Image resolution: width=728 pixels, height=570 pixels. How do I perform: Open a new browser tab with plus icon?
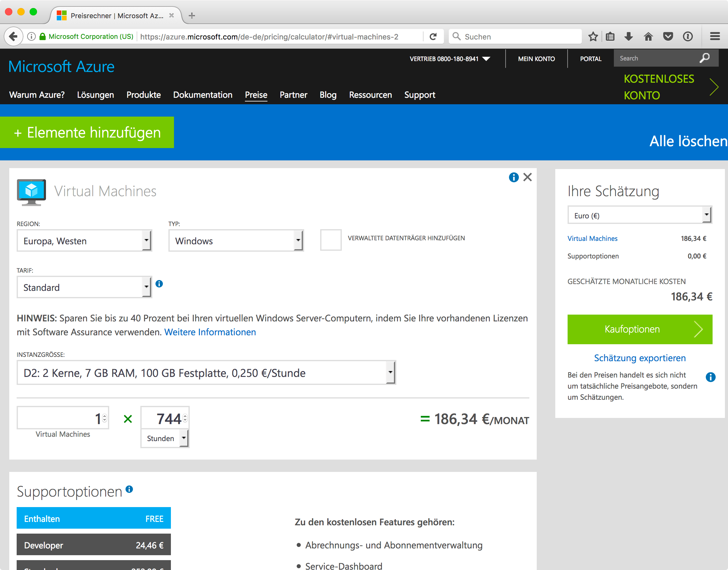(192, 15)
